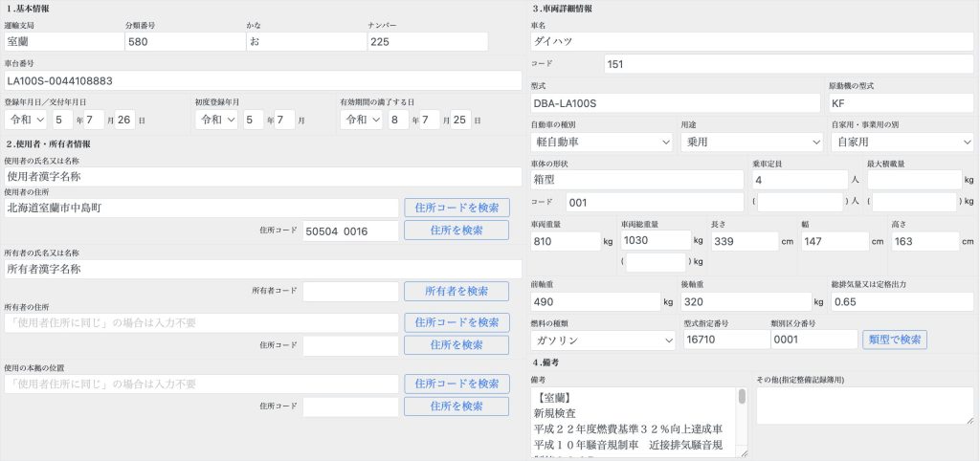
Task: Expand the 乗用 usage dropdown
Action: point(752,142)
